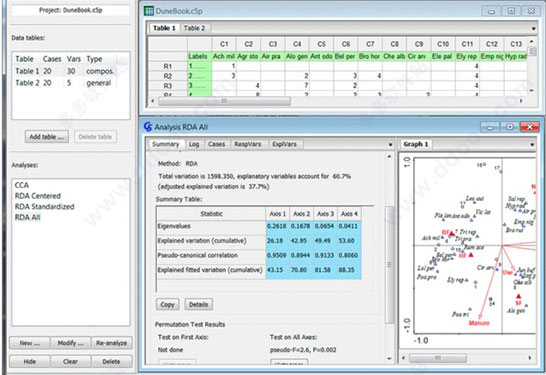Click the New analysis button
Image resolution: width=546 pixels, height=375 pixels.
(x=30, y=343)
